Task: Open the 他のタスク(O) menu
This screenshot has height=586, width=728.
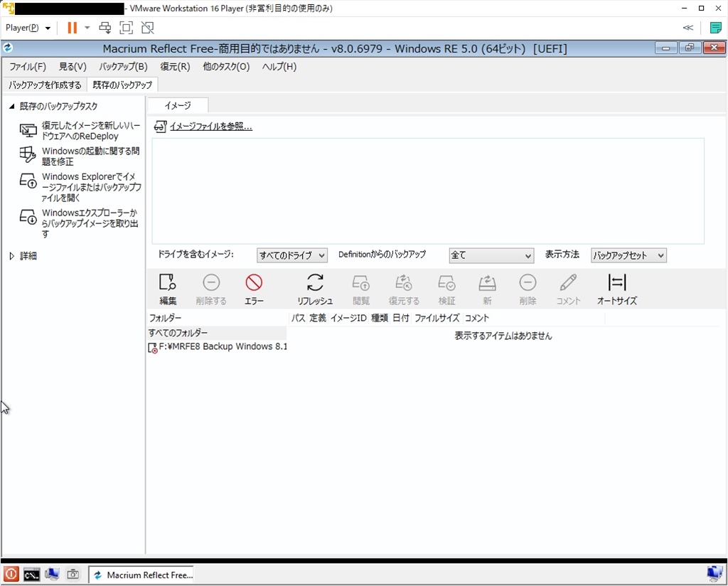Action: coord(226,67)
